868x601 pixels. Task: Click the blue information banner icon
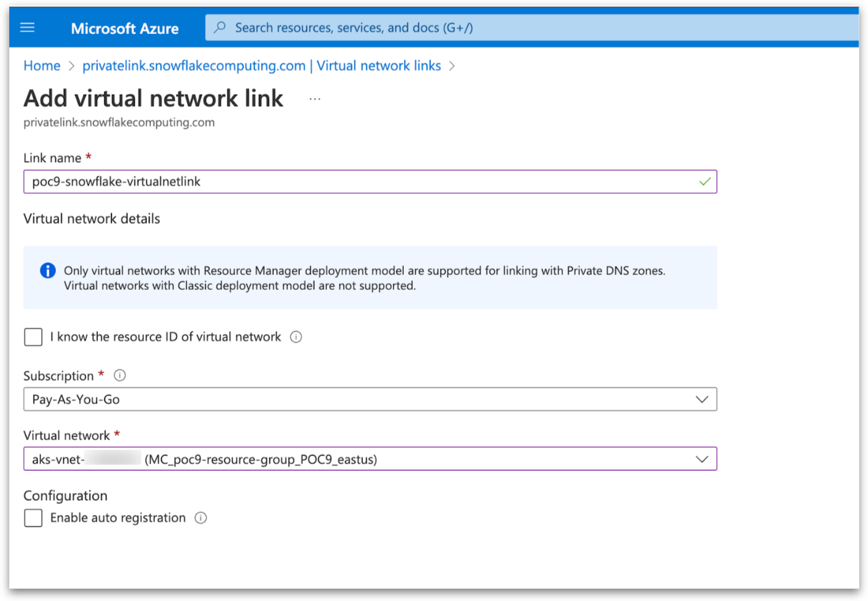pos(48,271)
